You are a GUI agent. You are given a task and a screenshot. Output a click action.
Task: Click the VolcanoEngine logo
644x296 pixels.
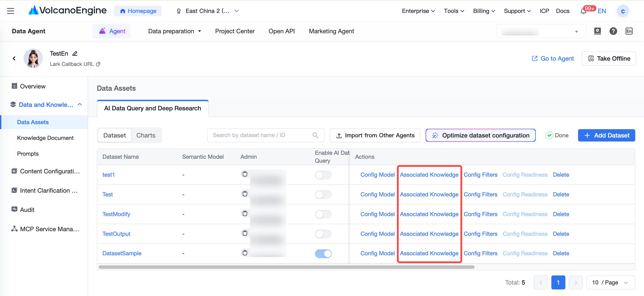tap(67, 11)
